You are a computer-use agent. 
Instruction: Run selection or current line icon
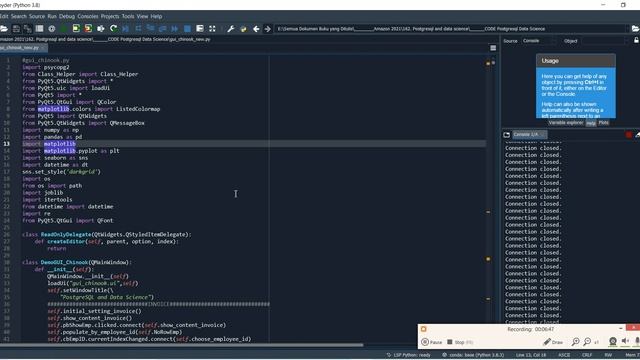[x=100, y=29]
